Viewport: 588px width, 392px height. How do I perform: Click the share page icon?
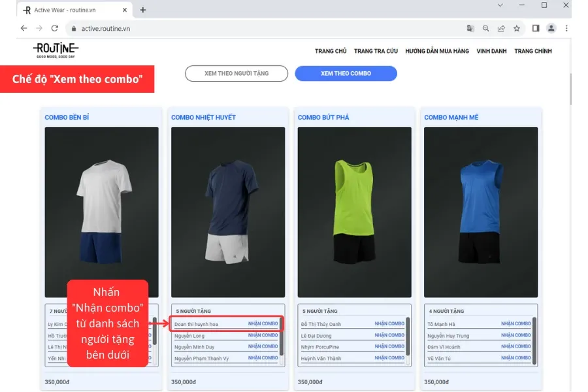click(x=501, y=29)
